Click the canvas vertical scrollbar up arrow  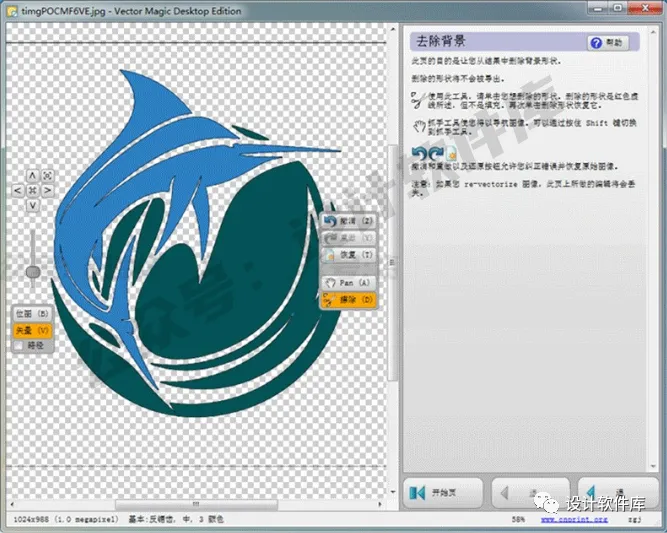[x=393, y=29]
